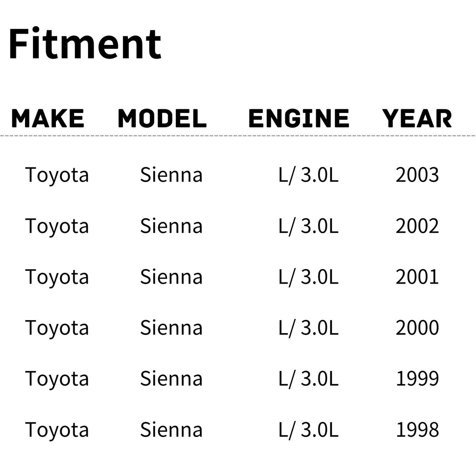
Task: Click Toyota in the 1998 row
Action: 57,430
